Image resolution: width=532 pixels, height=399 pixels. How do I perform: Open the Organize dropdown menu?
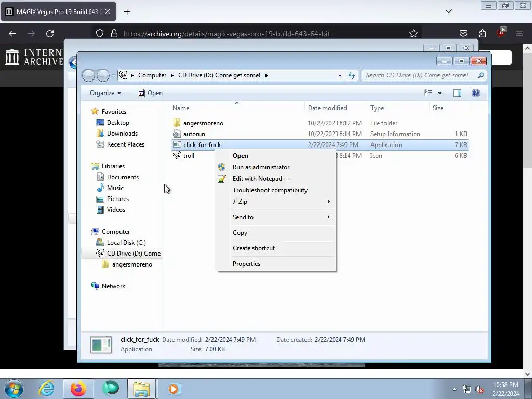click(x=105, y=93)
